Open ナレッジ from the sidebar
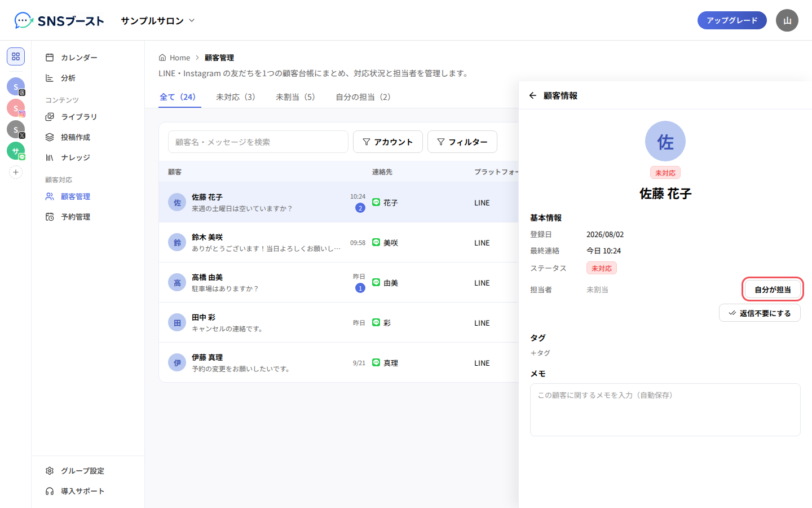This screenshot has height=508, width=812. point(88,157)
